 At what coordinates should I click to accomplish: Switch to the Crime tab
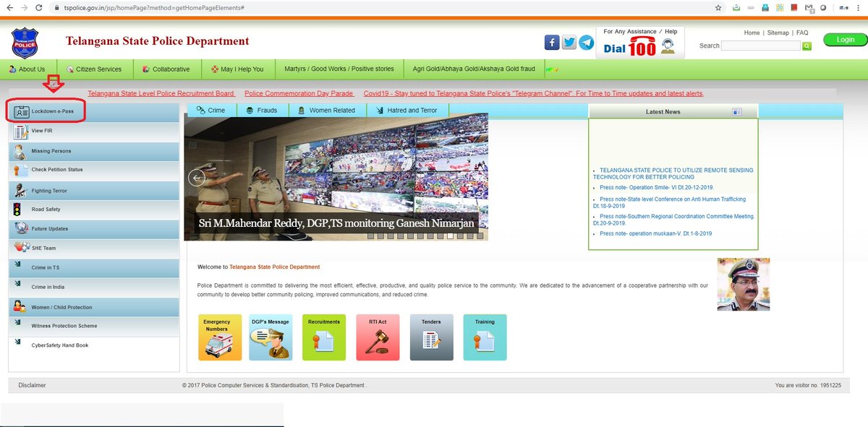tap(211, 111)
